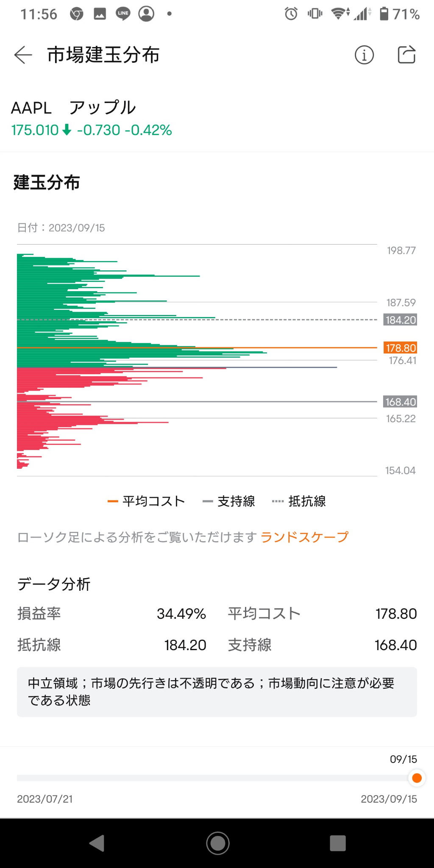Screen dimensions: 434x868
Task: Open the info circle icon
Action: click(364, 55)
